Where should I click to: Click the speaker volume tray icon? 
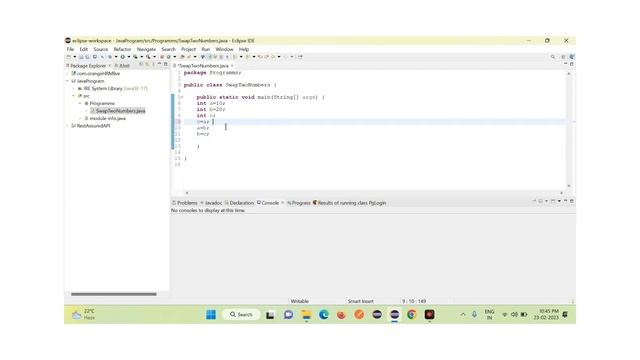[x=514, y=314]
